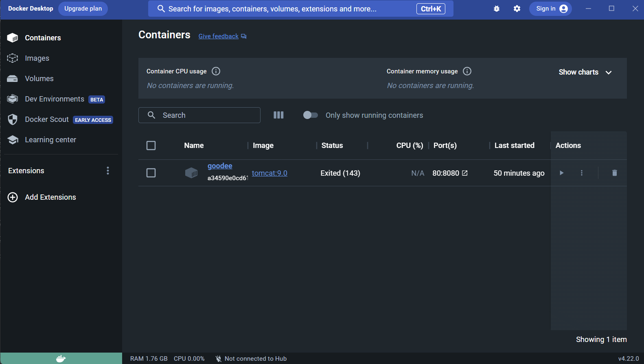
Task: Click the Dev Environments icon
Action: coord(13,99)
